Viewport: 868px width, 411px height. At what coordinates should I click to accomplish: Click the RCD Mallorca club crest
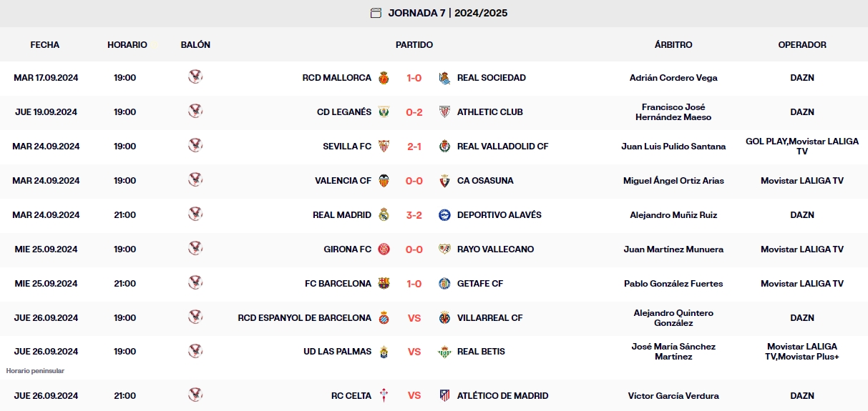pos(384,78)
